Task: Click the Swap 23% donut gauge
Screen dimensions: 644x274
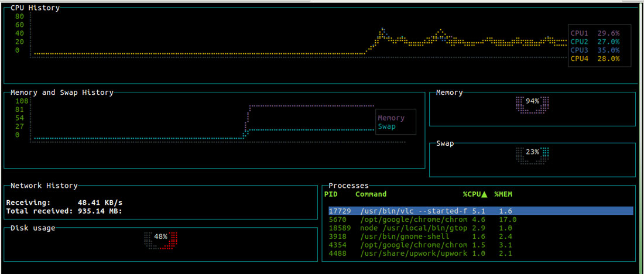Action: pyautogui.click(x=532, y=156)
